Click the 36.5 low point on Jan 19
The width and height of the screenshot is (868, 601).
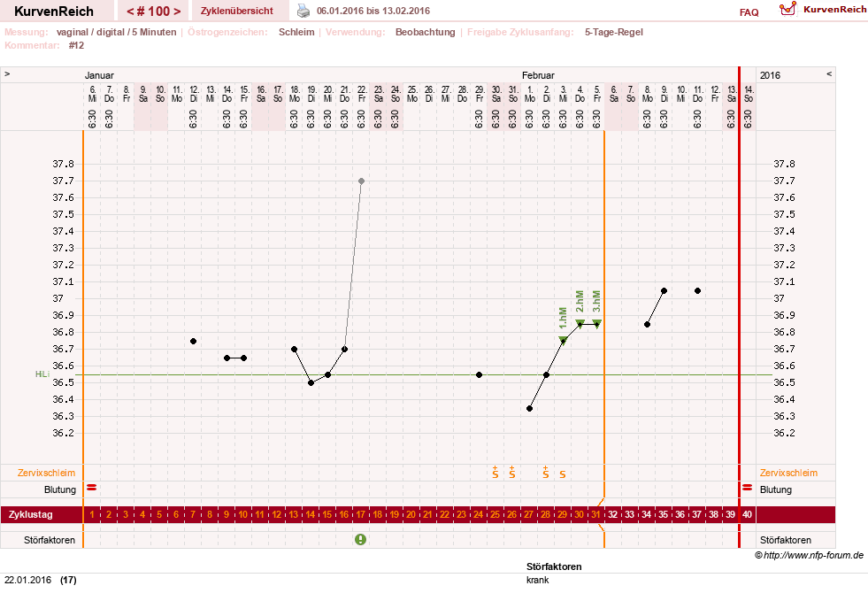311,382
